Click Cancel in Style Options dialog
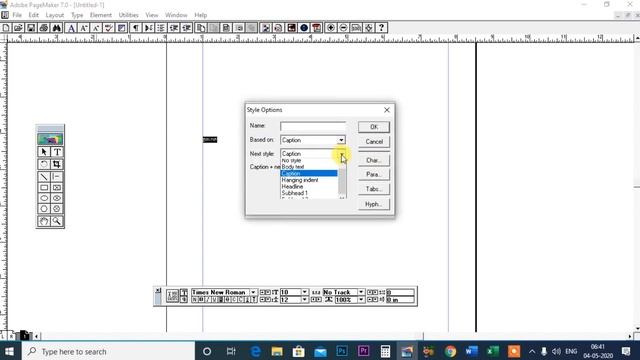This screenshot has width=640, height=360. (x=374, y=142)
